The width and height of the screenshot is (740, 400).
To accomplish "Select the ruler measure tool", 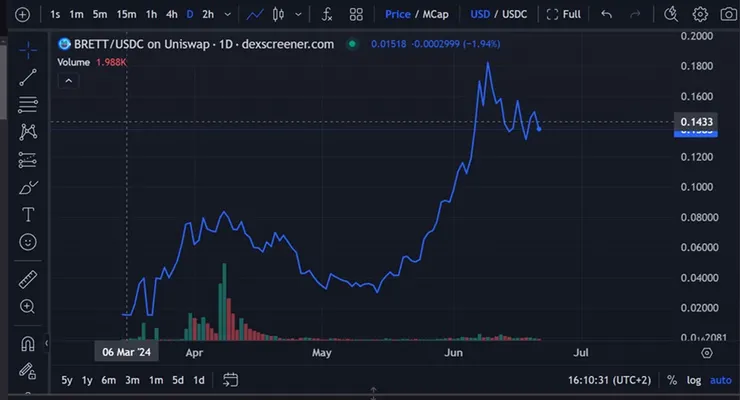I will click(28, 279).
